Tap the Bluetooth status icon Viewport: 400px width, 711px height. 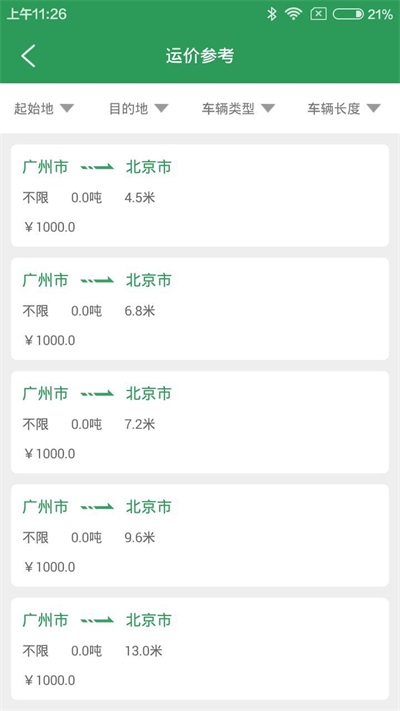pyautogui.click(x=272, y=15)
